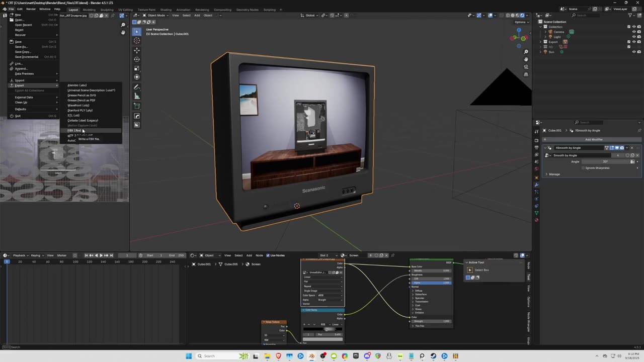Toggle the Use Nodes checkbox

(x=268, y=255)
